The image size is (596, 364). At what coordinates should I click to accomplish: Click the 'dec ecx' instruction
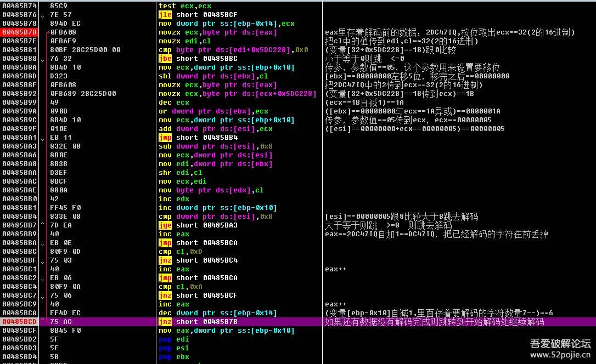point(174,103)
